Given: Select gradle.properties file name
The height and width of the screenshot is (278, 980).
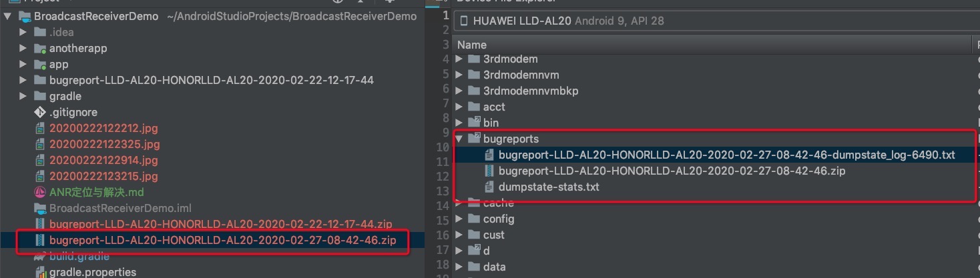Looking at the screenshot, I should [x=93, y=272].
